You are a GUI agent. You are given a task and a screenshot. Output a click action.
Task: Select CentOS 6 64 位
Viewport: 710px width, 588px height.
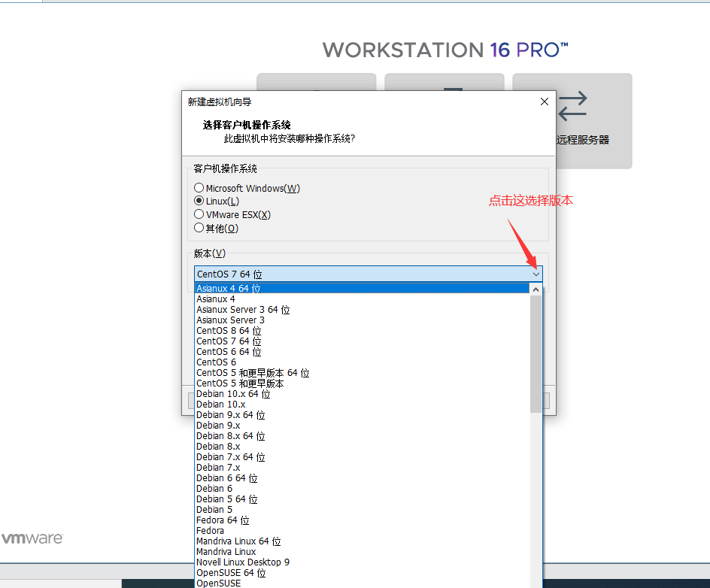[x=362, y=352]
